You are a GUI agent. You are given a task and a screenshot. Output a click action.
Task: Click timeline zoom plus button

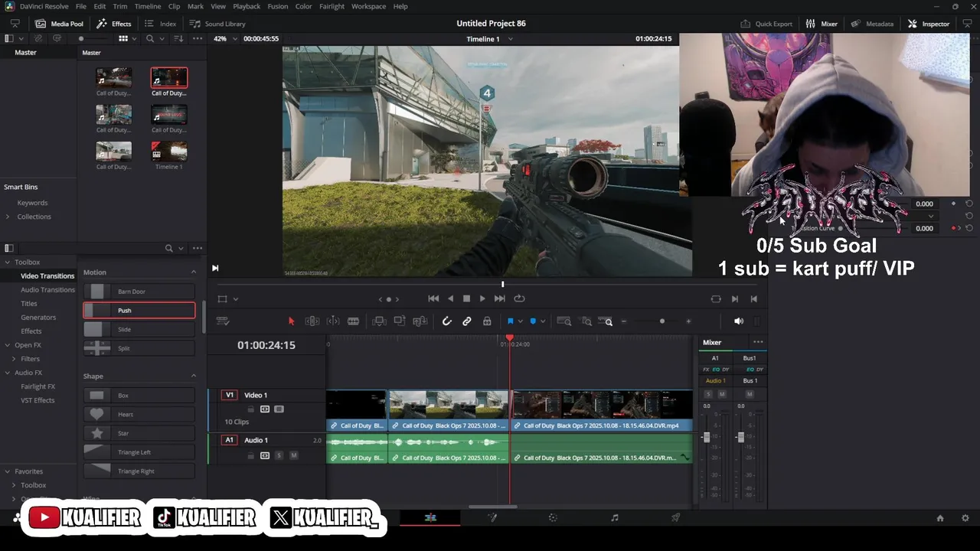point(688,321)
